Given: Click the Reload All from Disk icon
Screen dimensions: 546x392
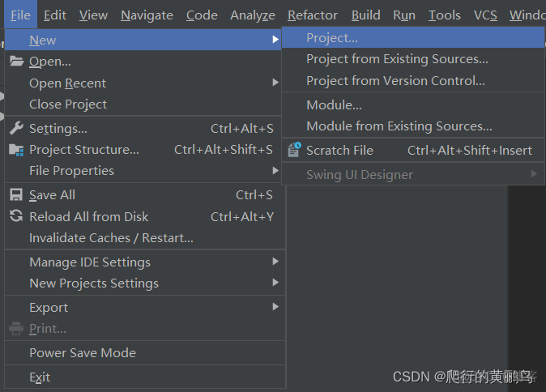Looking at the screenshot, I should 16,216.
